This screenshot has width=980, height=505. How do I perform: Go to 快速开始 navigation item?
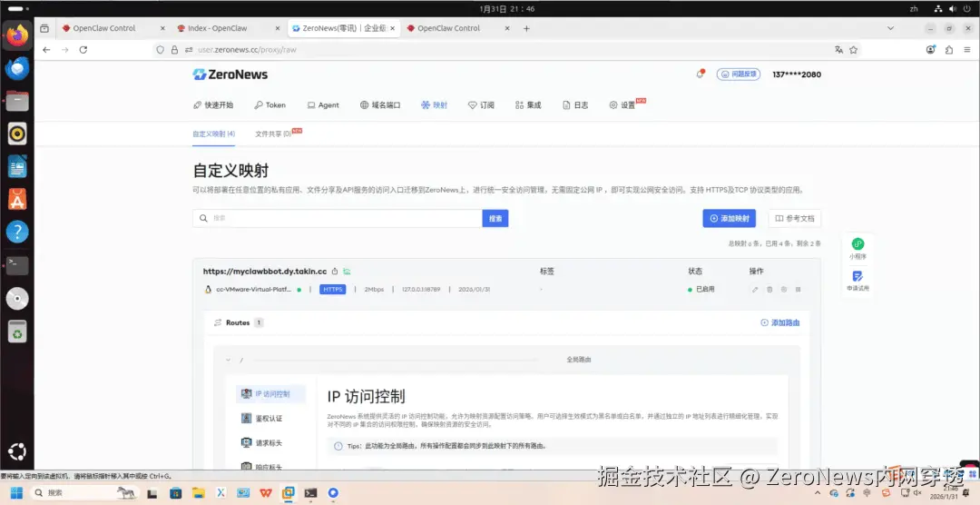click(x=213, y=105)
